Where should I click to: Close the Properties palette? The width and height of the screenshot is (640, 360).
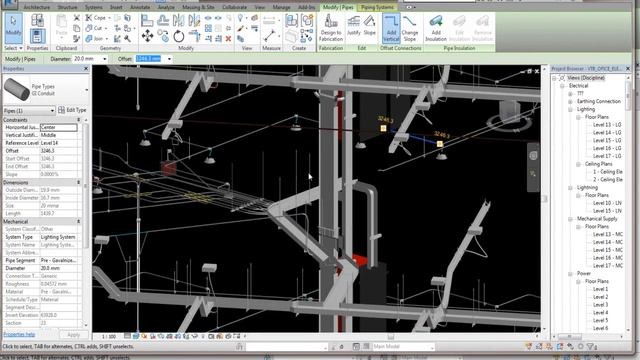coord(86,69)
